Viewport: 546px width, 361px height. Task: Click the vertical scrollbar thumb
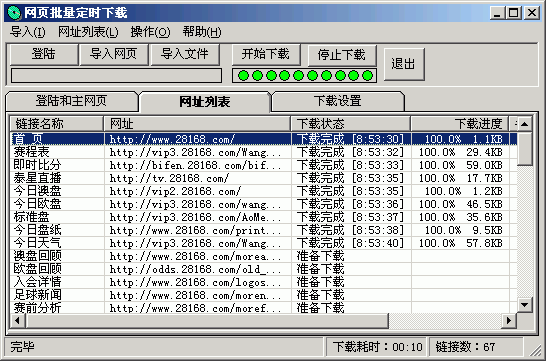[x=524, y=149]
